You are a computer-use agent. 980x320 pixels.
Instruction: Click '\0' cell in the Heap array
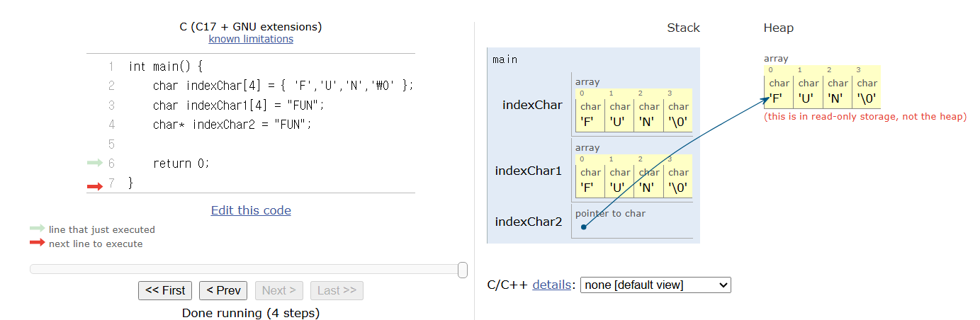(867, 91)
